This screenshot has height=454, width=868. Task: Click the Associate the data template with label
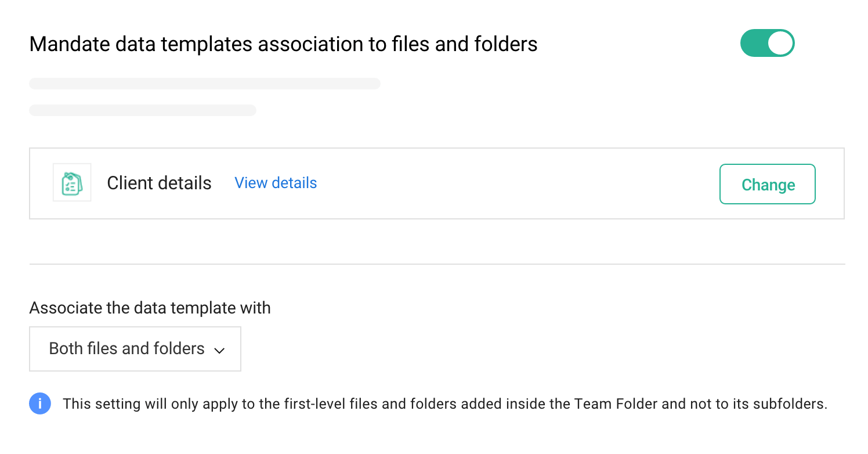point(150,308)
